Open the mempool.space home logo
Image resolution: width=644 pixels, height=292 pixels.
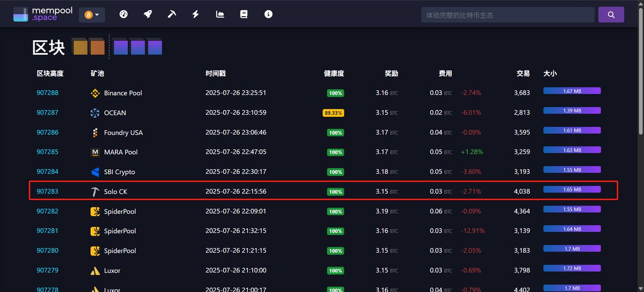click(x=42, y=14)
